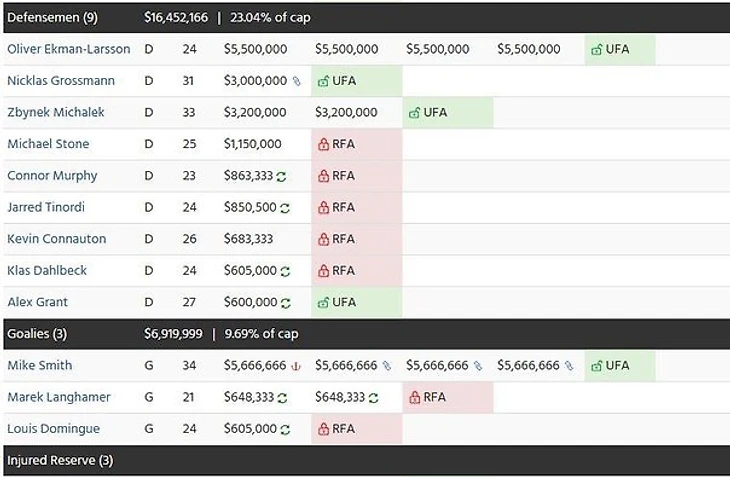Collapse the Defensemen (9) section header
730x477 pixels.
click(x=52, y=17)
